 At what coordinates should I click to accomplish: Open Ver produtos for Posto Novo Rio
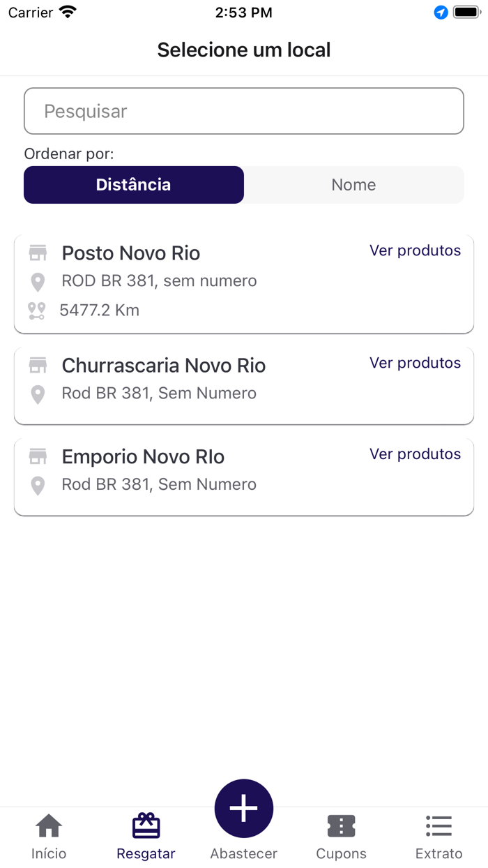point(415,250)
